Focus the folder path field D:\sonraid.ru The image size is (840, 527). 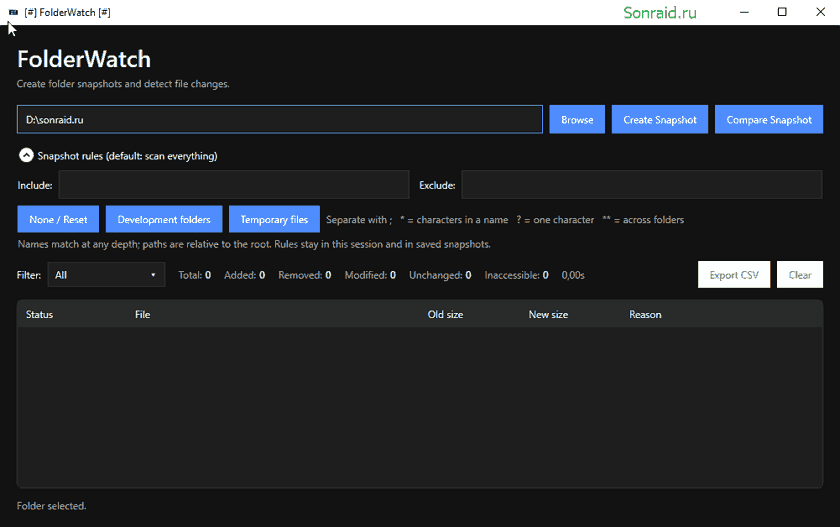point(280,119)
